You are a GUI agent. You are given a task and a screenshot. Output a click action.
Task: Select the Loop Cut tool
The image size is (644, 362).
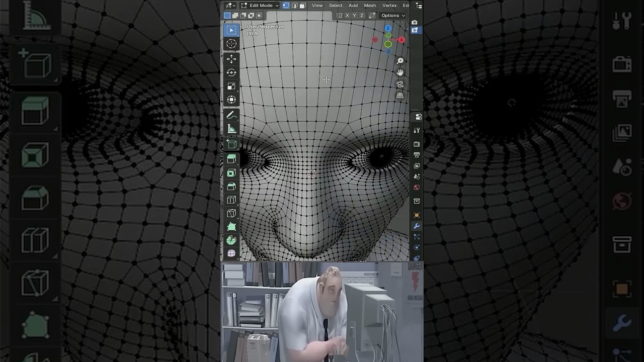[x=231, y=200]
